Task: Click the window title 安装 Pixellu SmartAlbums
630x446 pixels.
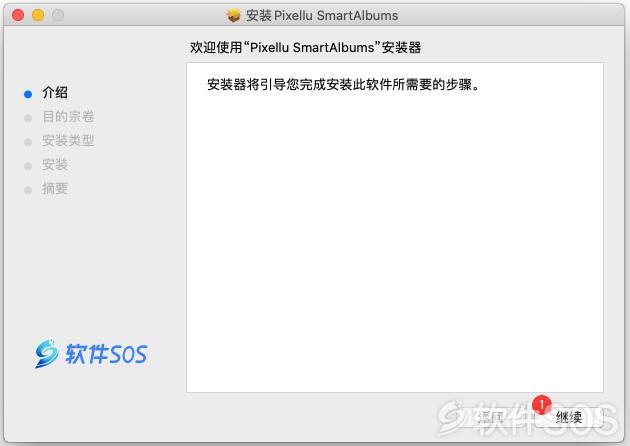Action: point(322,16)
